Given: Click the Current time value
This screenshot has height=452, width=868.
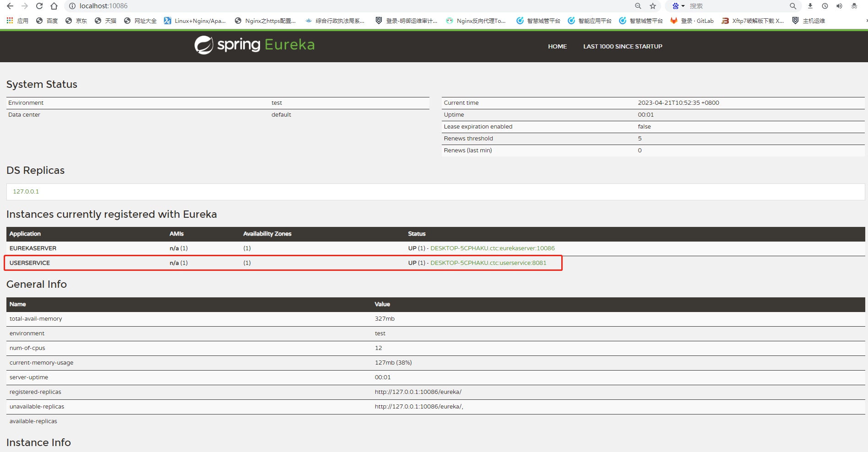Looking at the screenshot, I should click(x=678, y=103).
